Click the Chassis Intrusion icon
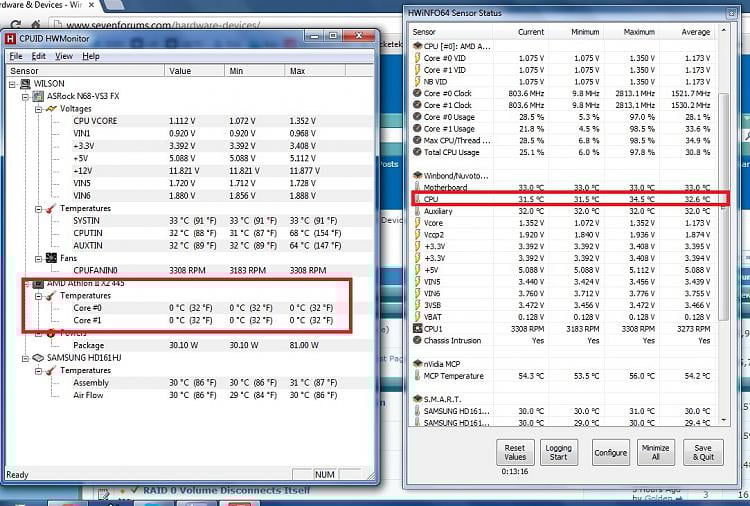The image size is (750, 506). (x=417, y=340)
